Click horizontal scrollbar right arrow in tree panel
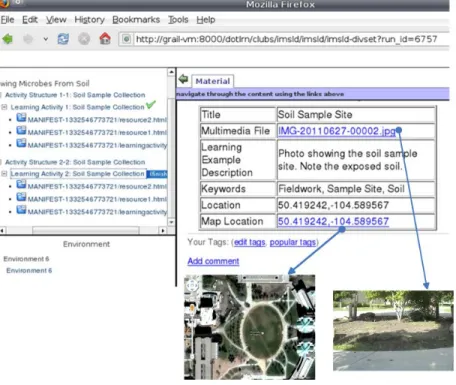456x385 pixels. pyautogui.click(x=163, y=230)
